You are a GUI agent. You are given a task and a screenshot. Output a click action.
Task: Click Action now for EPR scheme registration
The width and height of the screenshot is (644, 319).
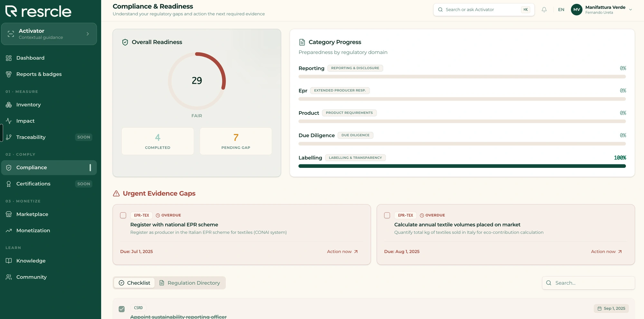click(x=342, y=252)
